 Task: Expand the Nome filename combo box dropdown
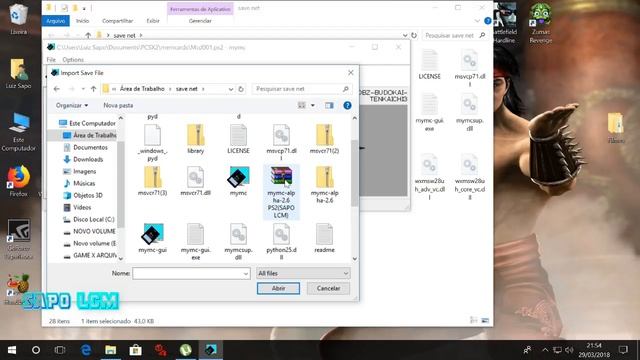(246, 273)
